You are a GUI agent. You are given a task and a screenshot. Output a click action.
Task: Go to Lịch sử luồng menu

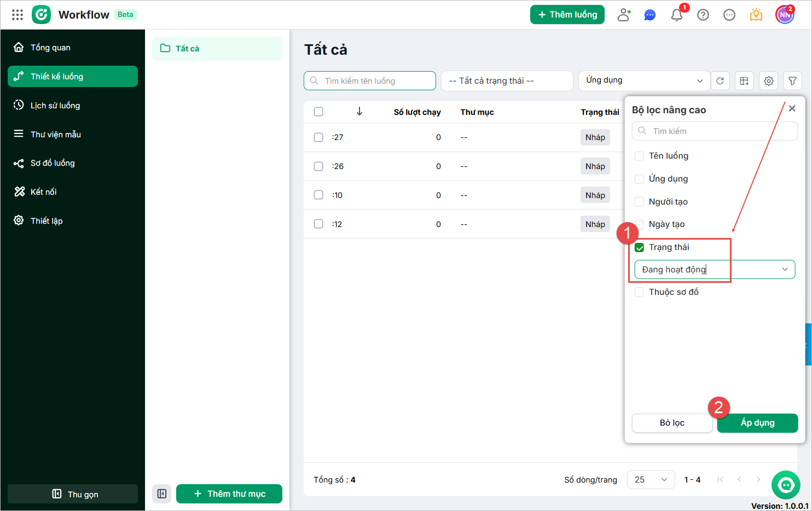tap(55, 105)
